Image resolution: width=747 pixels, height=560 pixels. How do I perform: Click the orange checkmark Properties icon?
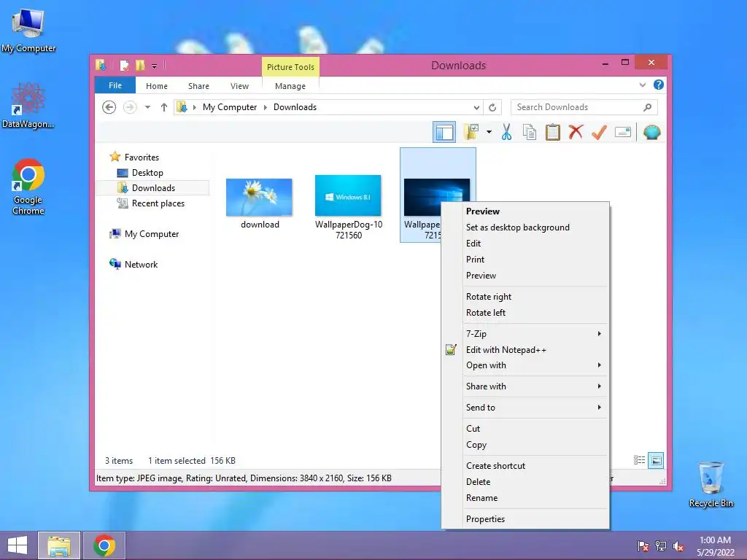click(x=599, y=132)
